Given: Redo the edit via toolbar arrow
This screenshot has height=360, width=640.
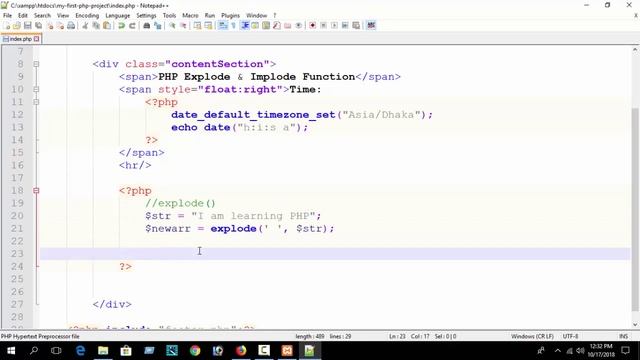Looking at the screenshot, I should 132,26.
